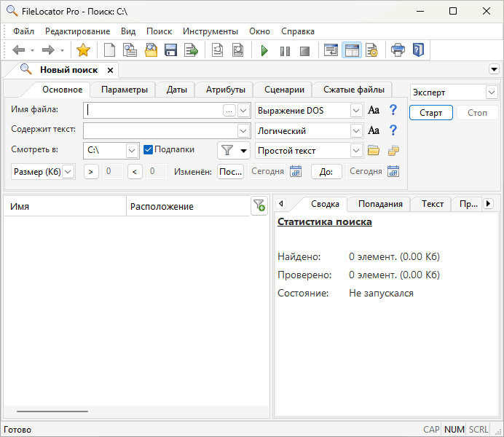
Task: Open the Инструменты menu
Action: [210, 31]
